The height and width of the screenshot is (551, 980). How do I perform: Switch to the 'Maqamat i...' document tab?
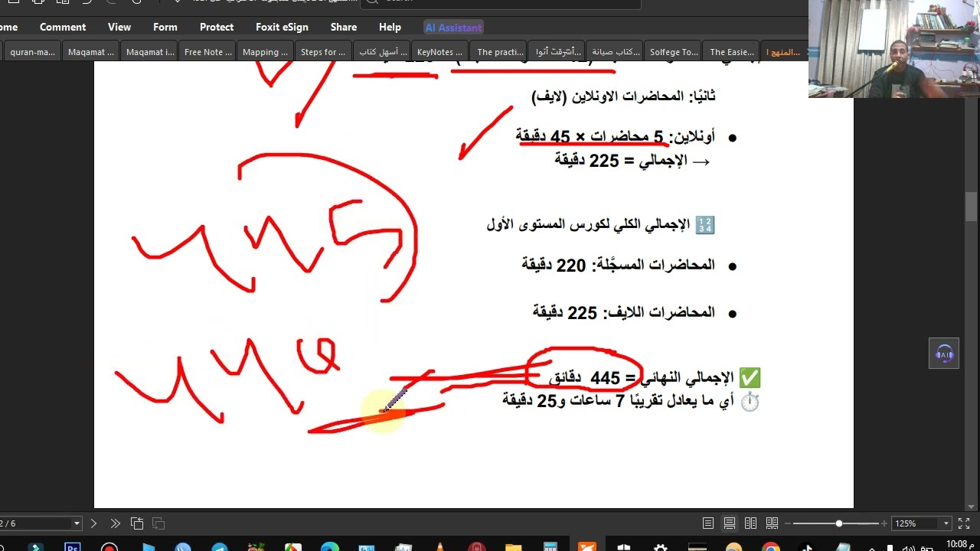click(x=149, y=52)
